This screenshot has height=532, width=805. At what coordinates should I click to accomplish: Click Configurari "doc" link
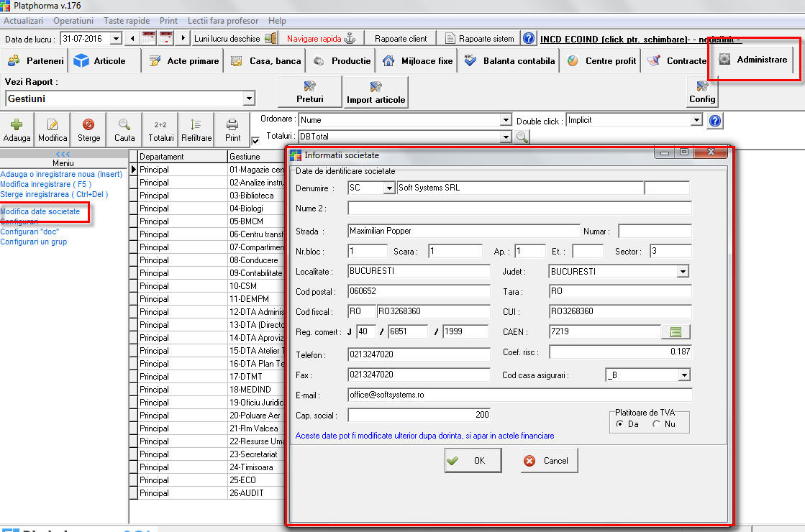pyautogui.click(x=29, y=232)
